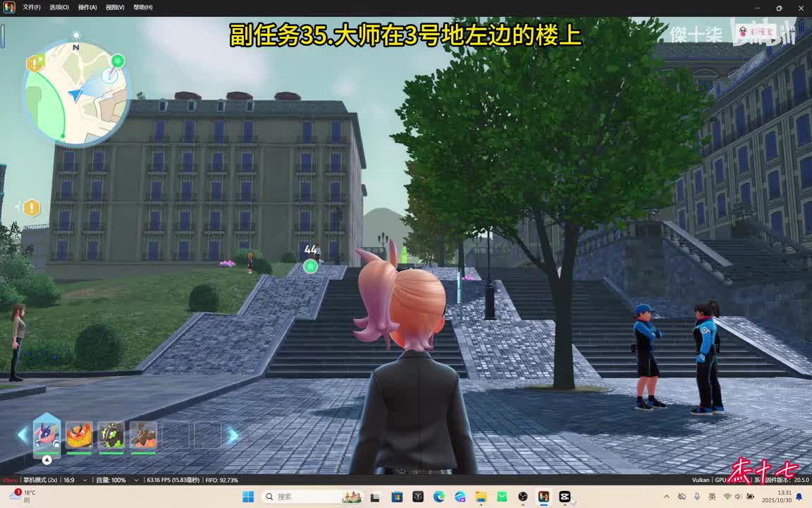This screenshot has width=812, height=508.
Task: Open the 音量: 100% volume dropdown
Action: tap(116, 480)
